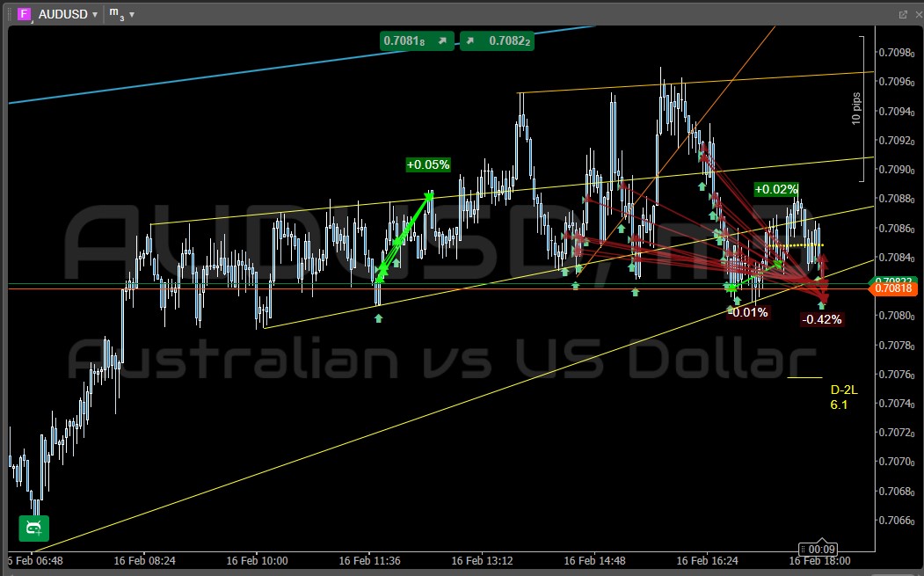
Task: Click the orange 0.70818 price marker
Action: click(893, 289)
